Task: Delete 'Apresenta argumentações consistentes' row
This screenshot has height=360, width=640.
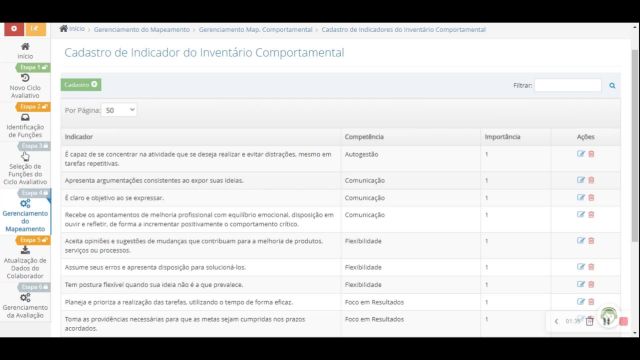Action: 591,180
